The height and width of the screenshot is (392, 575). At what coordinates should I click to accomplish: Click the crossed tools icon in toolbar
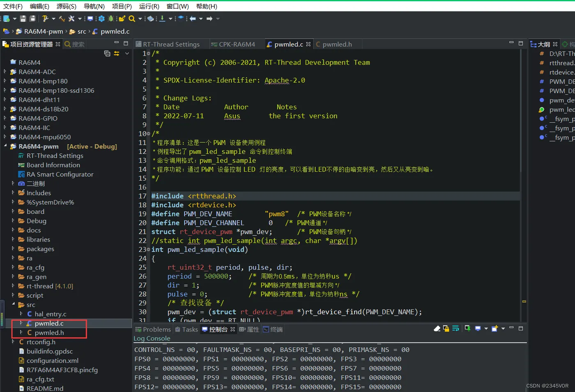click(x=71, y=18)
